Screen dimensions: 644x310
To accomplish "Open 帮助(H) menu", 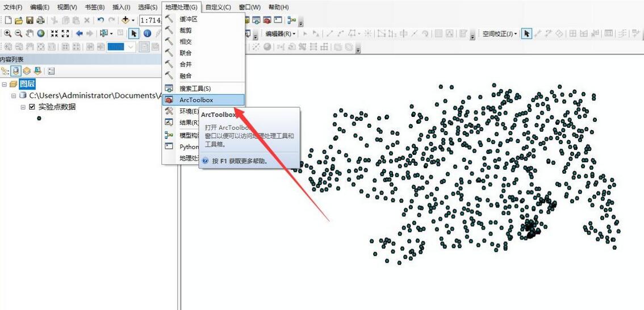I will (x=278, y=7).
